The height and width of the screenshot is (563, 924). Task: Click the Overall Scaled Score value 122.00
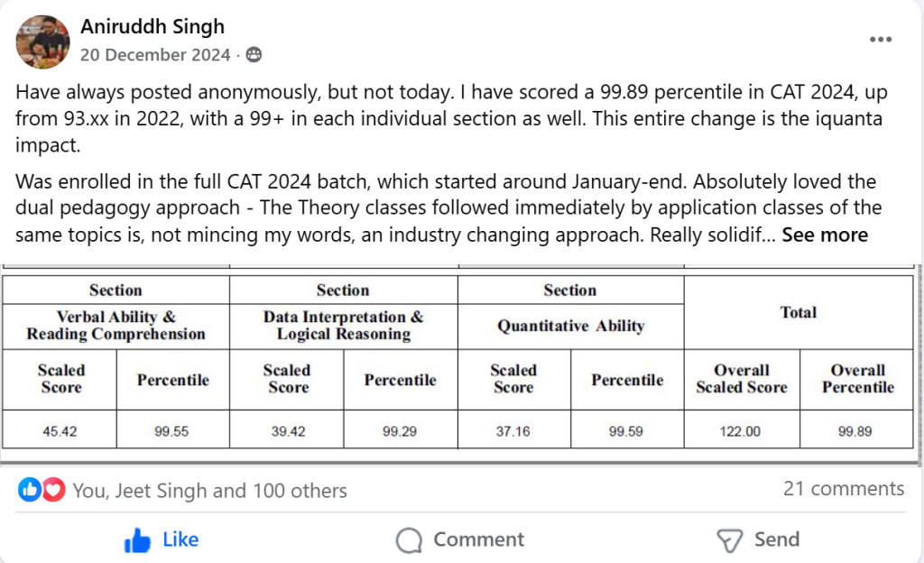tap(741, 431)
